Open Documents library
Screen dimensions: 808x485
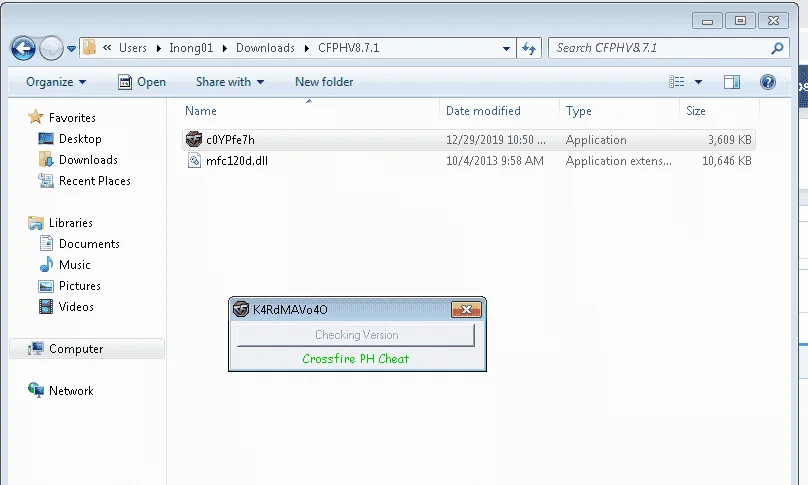[89, 244]
